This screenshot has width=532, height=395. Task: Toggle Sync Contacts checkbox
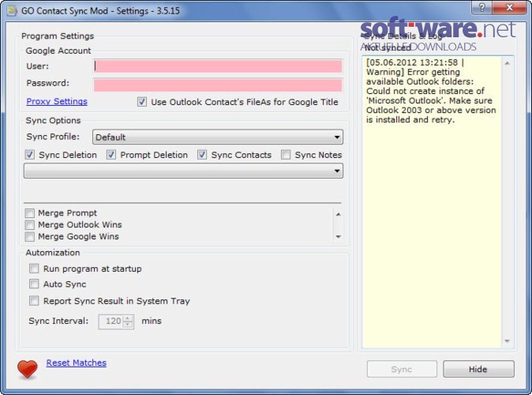202,155
